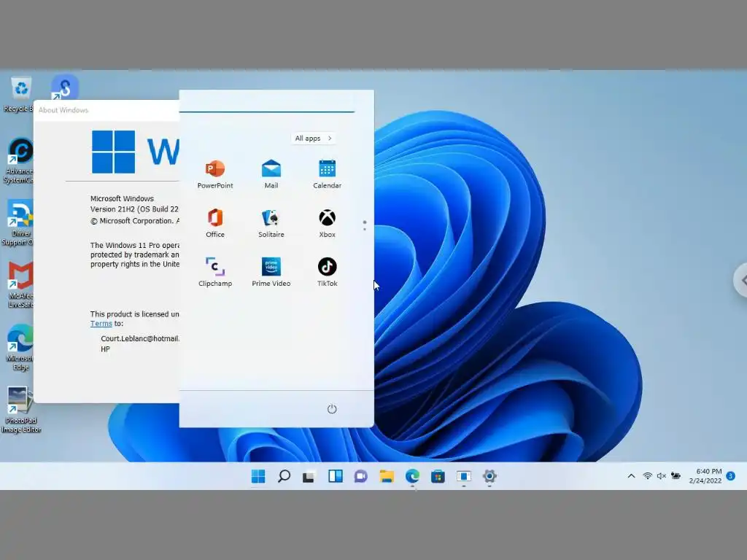Click the About Windows title bar
The width and height of the screenshot is (747, 560).
107,110
